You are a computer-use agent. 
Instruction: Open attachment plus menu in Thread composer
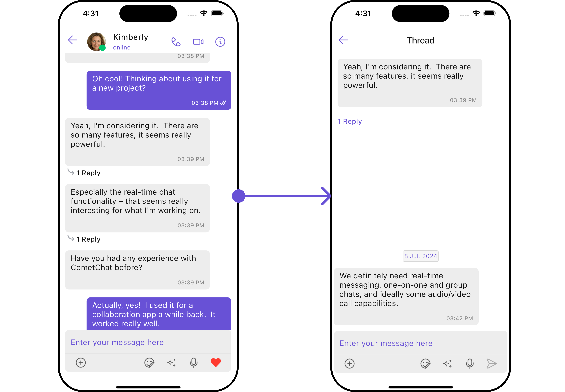(349, 363)
